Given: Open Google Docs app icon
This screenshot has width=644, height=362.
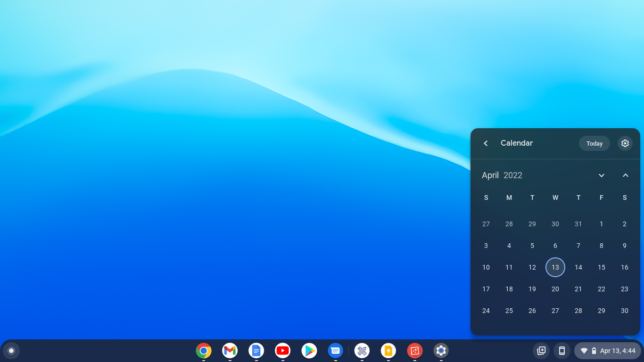Looking at the screenshot, I should 256,351.
